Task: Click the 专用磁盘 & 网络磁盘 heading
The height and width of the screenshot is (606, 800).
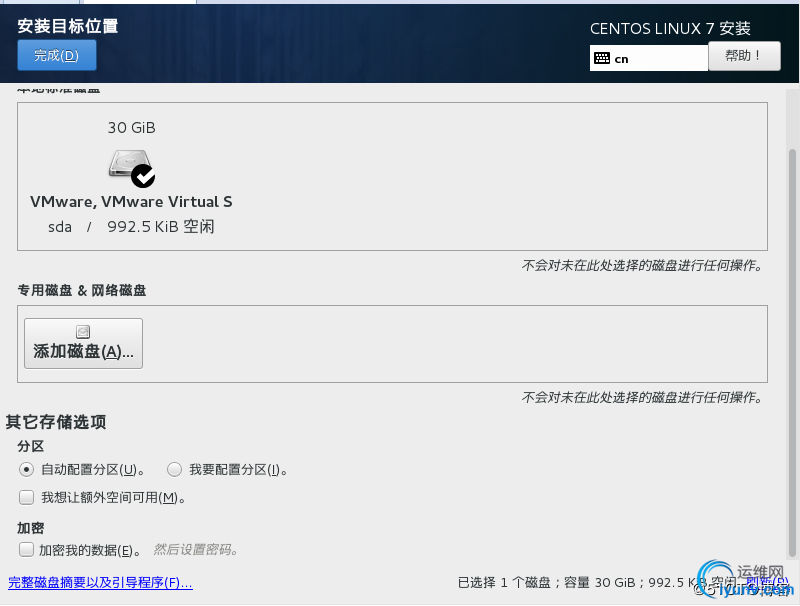Action: [82, 290]
